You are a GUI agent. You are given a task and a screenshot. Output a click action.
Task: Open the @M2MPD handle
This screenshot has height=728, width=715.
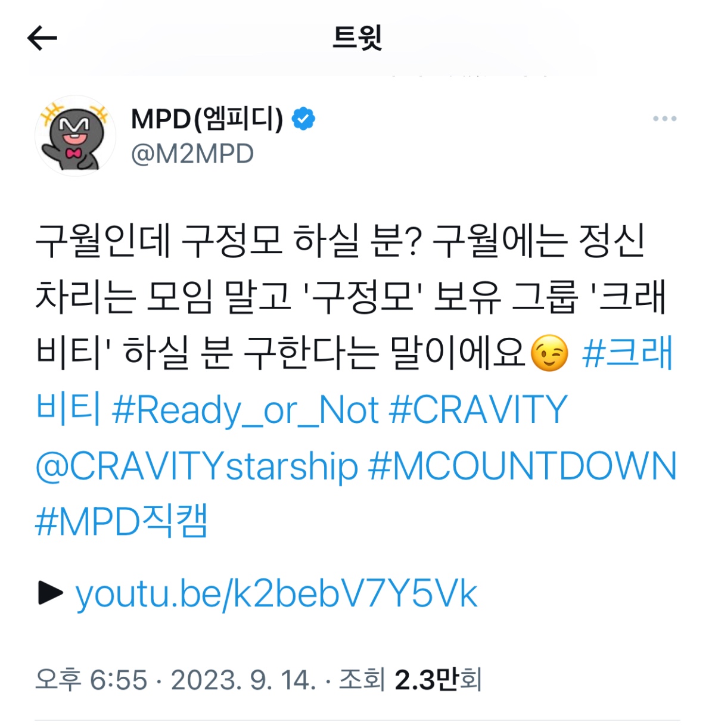tap(192, 154)
